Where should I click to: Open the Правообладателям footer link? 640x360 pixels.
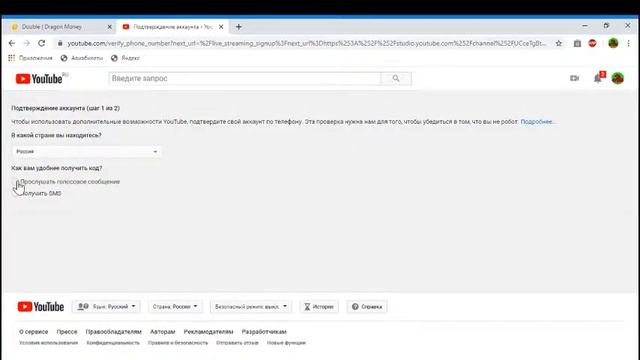113,332
